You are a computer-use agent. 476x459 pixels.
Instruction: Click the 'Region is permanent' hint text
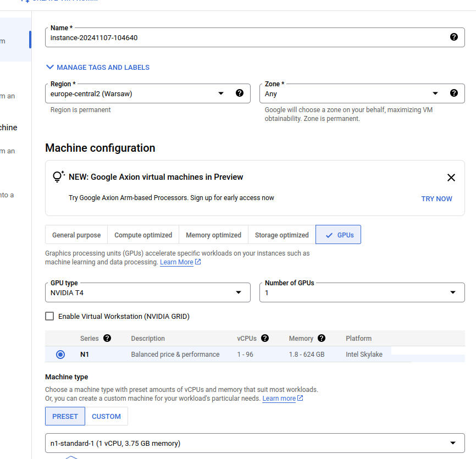tap(80, 110)
